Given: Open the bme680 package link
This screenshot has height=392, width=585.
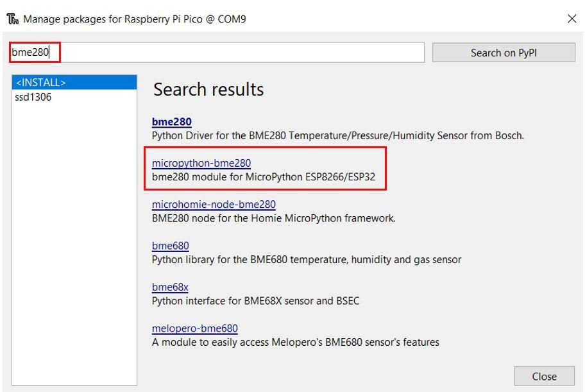Looking at the screenshot, I should [171, 246].
